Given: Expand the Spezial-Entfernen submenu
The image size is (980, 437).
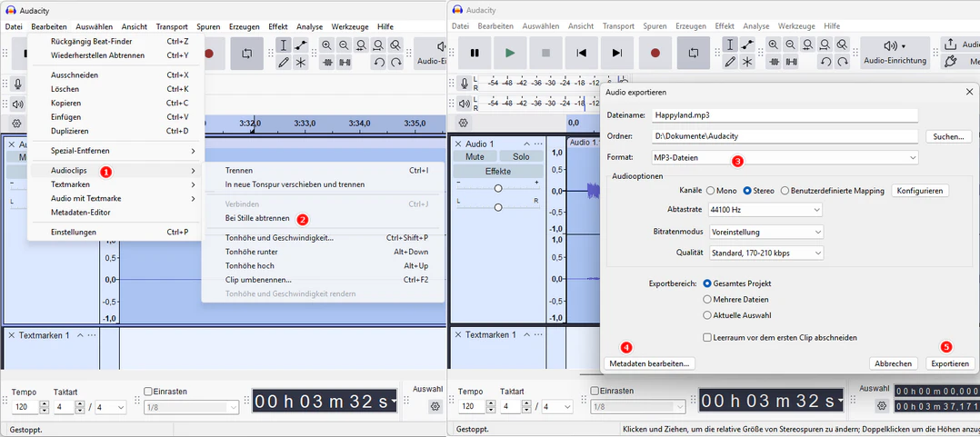Looking at the screenshot, I should (115, 151).
